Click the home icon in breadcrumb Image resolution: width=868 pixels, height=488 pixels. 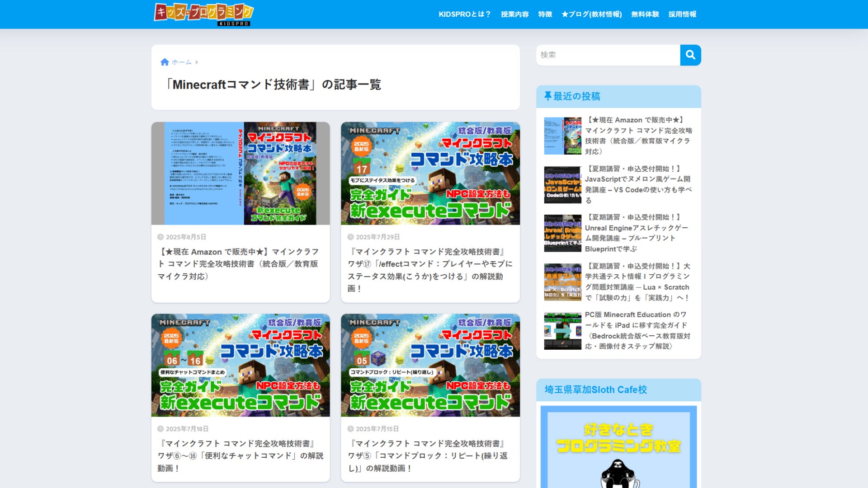(x=165, y=62)
